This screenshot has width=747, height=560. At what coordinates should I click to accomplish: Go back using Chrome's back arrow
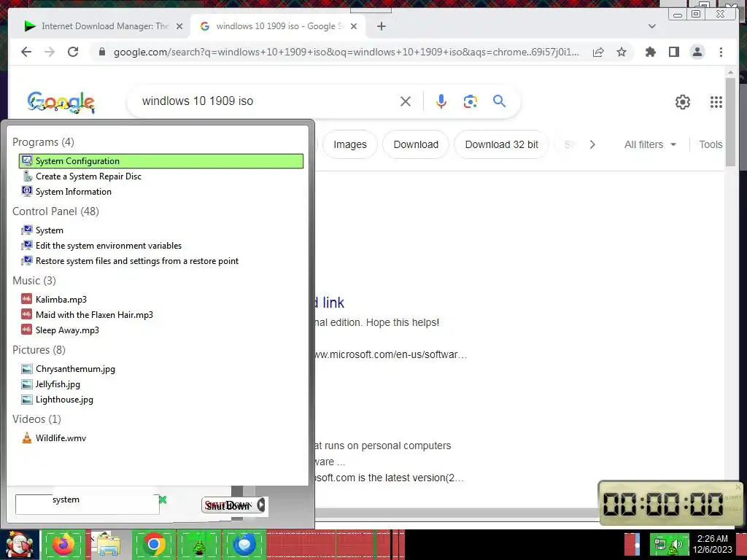click(x=26, y=52)
